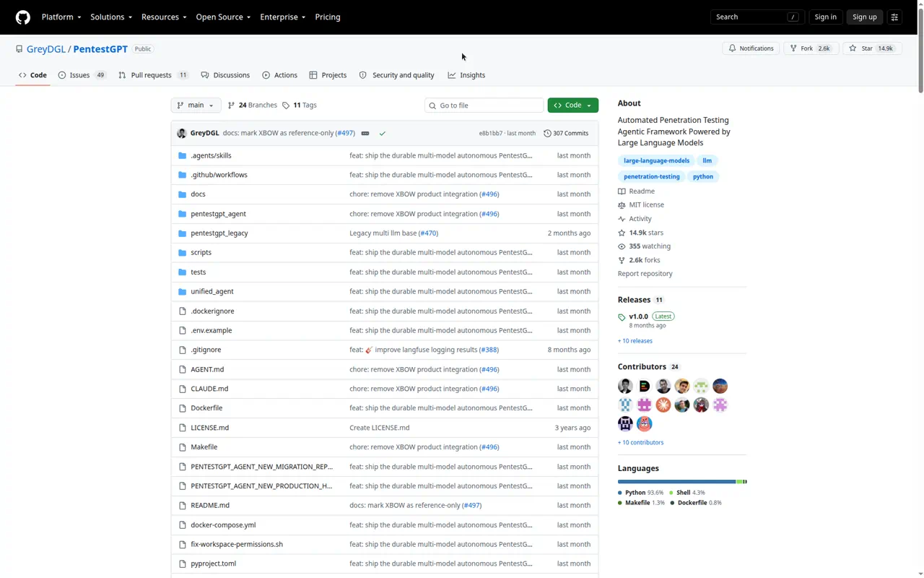Open fix-workspace-permissions.sh file
Image resolution: width=924 pixels, height=578 pixels.
tap(237, 544)
